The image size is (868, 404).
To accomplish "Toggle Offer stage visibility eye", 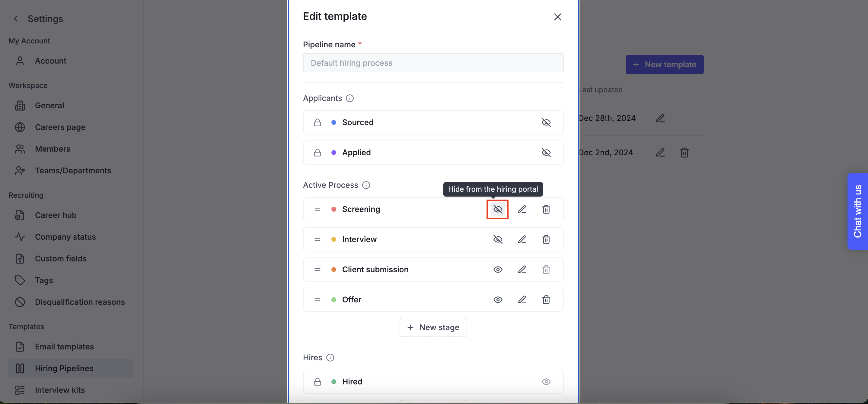I will (498, 300).
